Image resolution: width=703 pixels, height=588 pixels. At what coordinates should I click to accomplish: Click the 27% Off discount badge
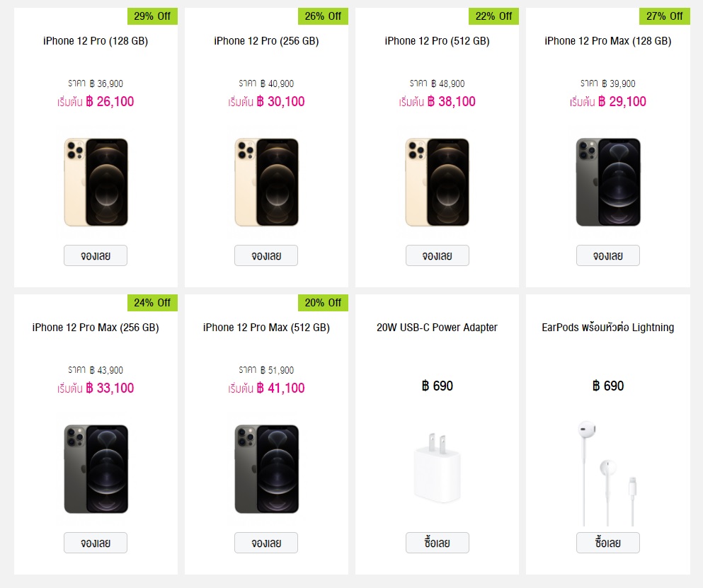click(665, 16)
